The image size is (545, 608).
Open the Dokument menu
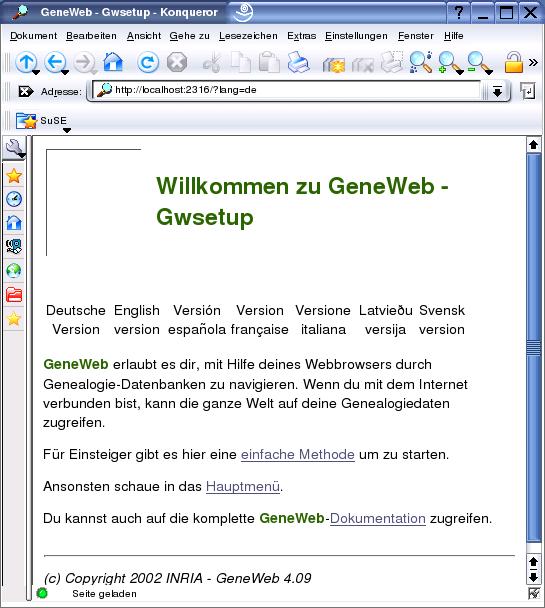[33, 36]
